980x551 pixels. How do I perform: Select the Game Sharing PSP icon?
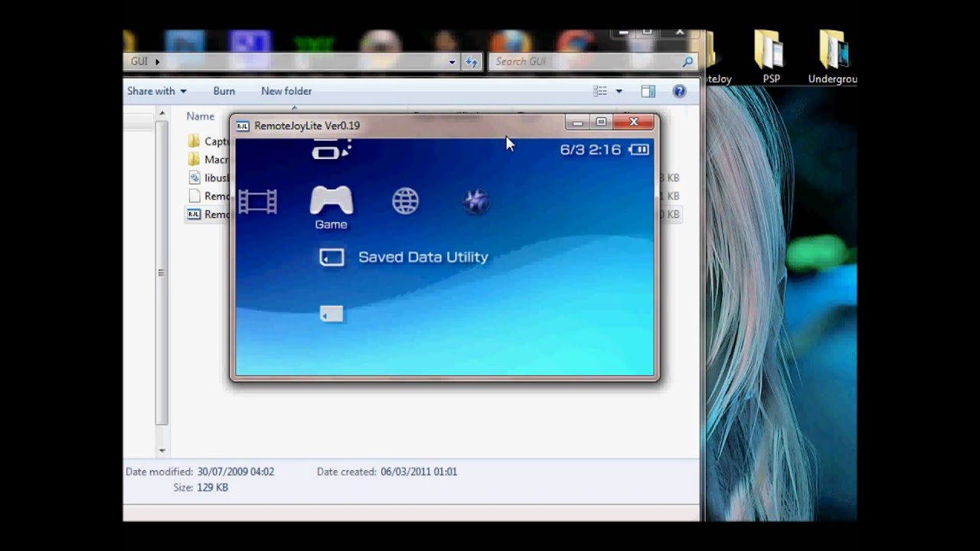(331, 149)
